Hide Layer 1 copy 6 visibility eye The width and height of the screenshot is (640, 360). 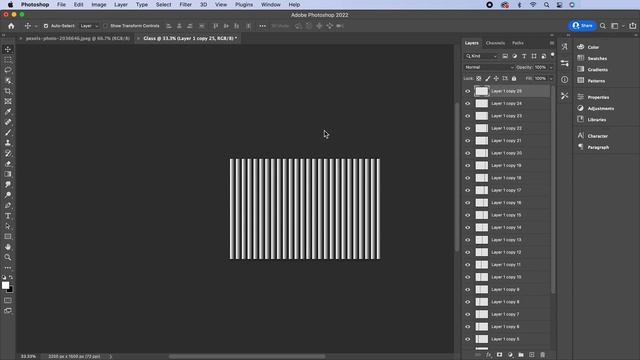click(468, 327)
